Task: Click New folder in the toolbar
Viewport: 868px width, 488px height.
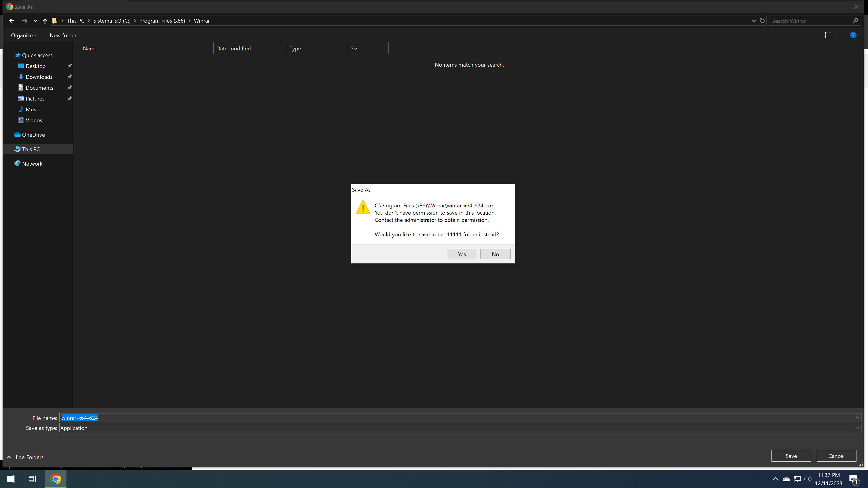Action: click(63, 35)
